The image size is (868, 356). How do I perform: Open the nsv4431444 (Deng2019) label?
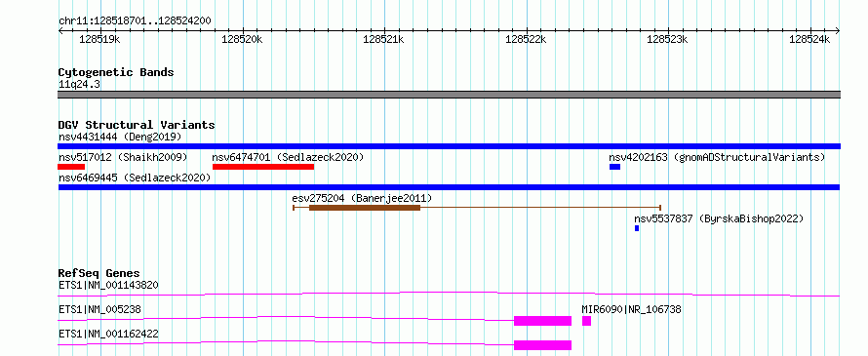(x=120, y=137)
